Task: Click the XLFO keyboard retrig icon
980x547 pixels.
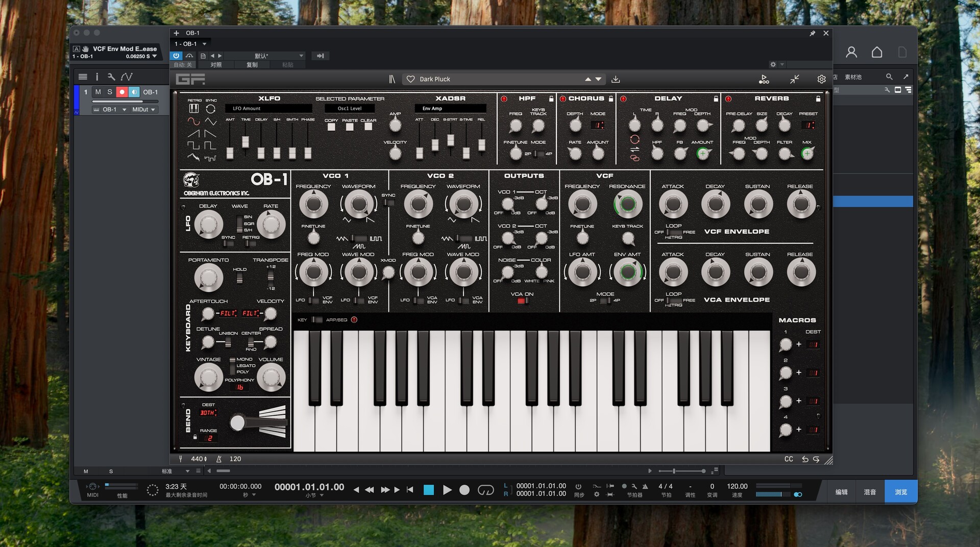Action: click(x=194, y=109)
